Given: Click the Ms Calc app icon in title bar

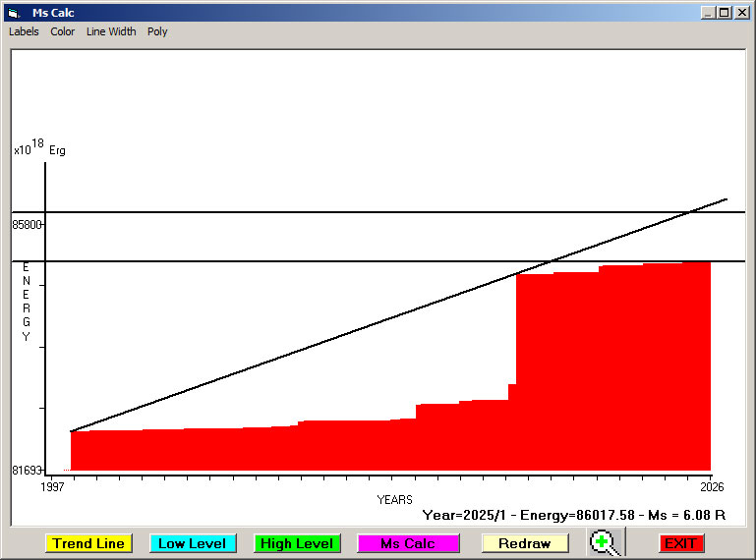Looking at the screenshot, I should [13, 13].
